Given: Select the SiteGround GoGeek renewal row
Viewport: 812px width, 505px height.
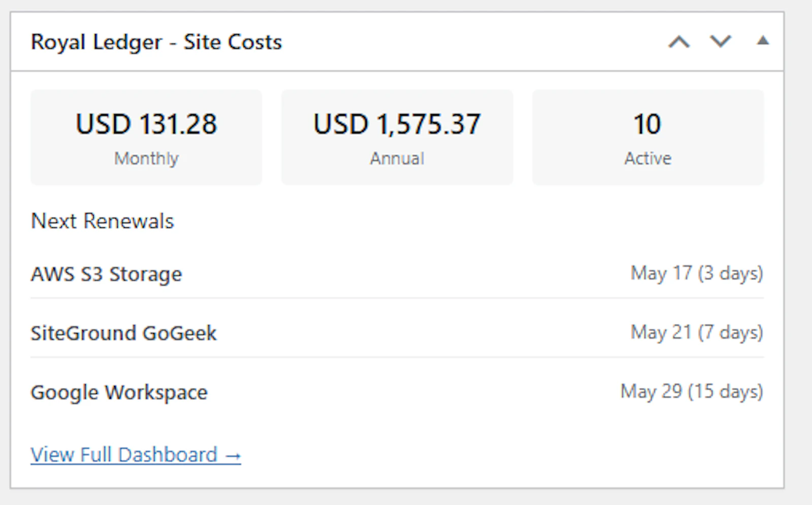Looking at the screenshot, I should (397, 332).
